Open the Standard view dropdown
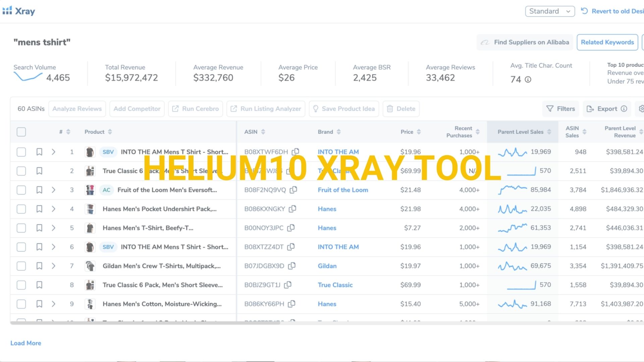 point(550,11)
